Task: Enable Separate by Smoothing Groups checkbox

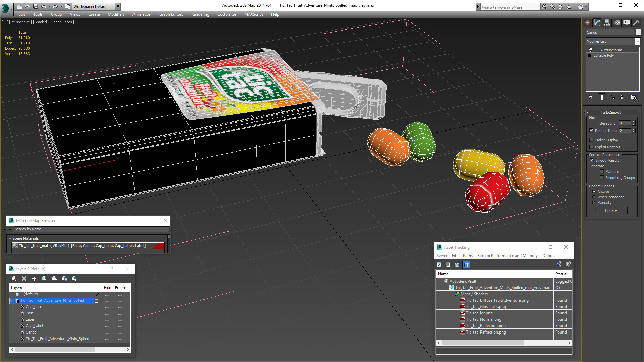Action: tap(602, 178)
